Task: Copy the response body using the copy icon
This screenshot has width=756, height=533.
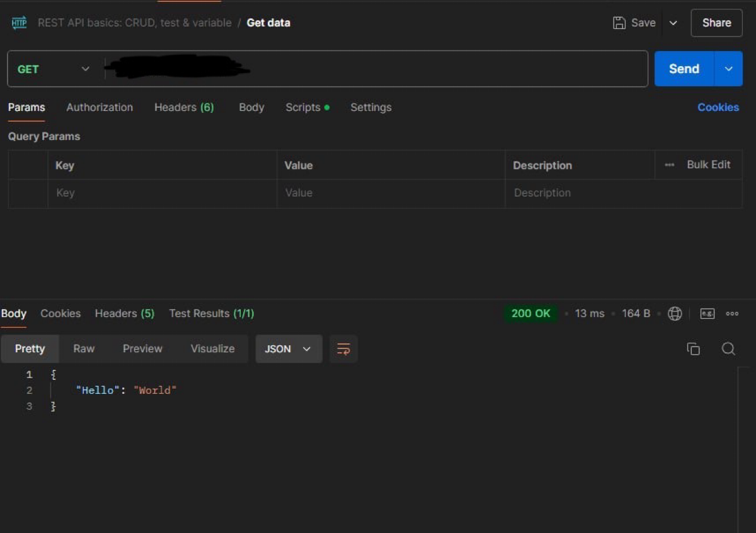Action: (694, 348)
